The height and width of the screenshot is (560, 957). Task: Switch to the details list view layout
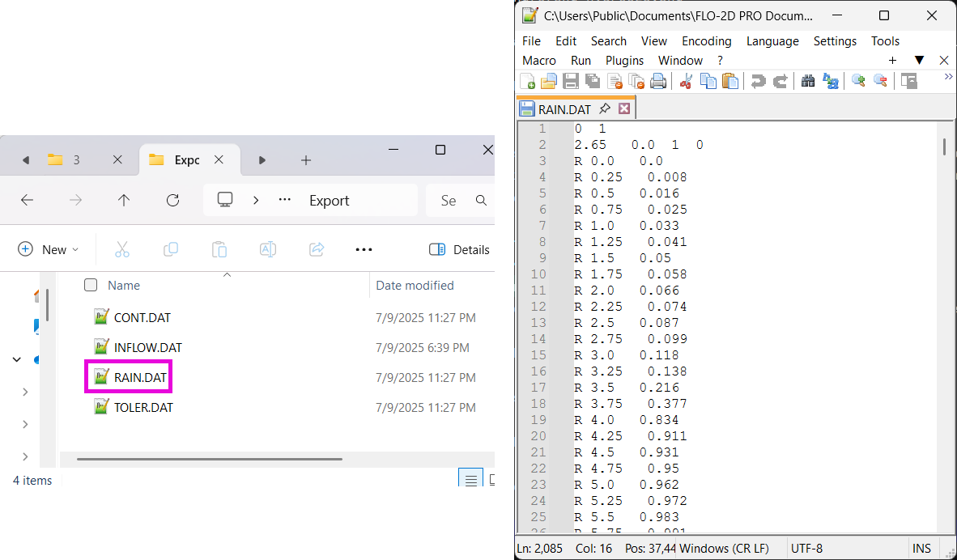(x=470, y=479)
